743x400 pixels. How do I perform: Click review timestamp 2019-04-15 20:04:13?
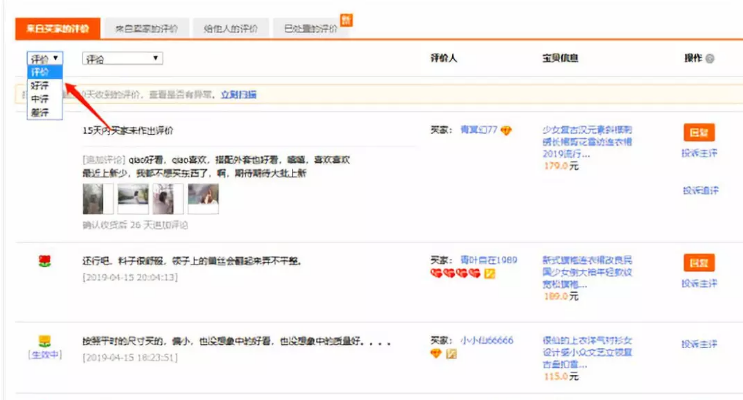tap(130, 277)
